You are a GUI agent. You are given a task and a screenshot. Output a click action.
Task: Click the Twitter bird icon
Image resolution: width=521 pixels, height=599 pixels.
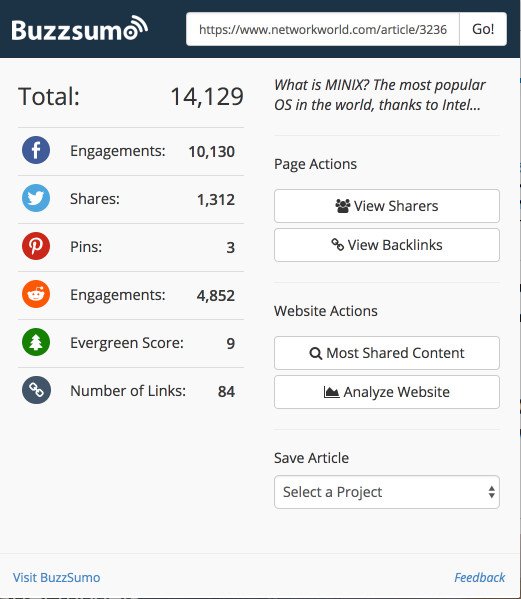coord(36,198)
